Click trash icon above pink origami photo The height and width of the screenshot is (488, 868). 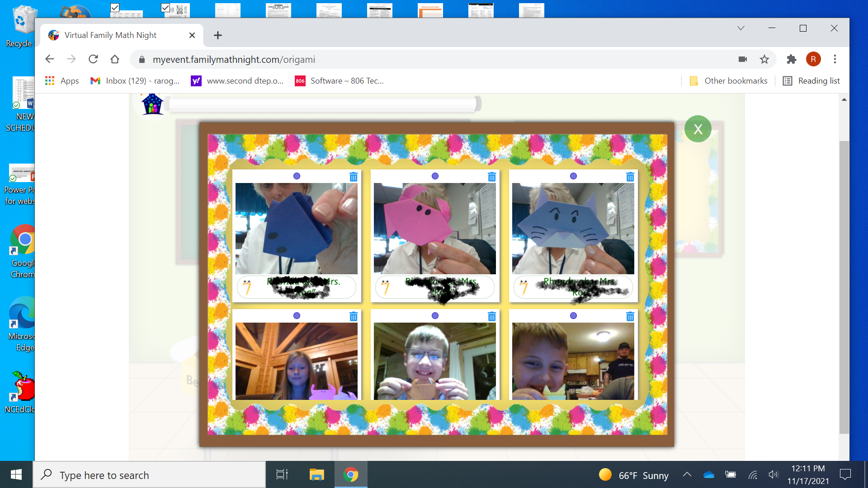point(492,177)
